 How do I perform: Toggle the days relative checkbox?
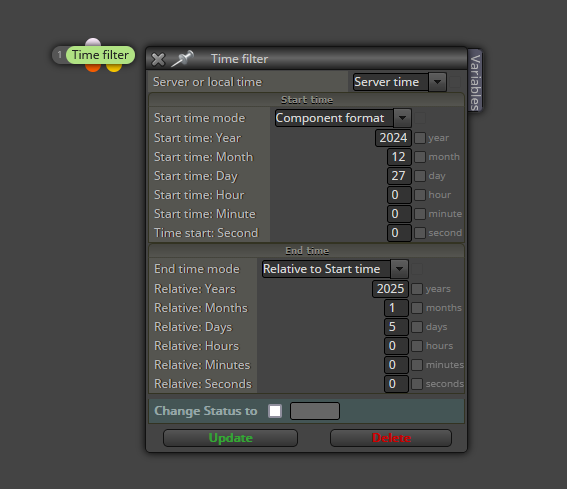(x=417, y=327)
